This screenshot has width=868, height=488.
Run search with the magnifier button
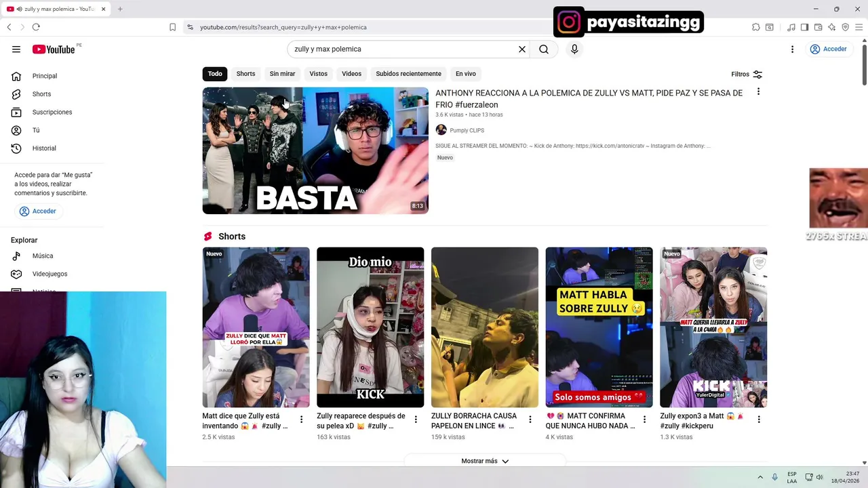(x=544, y=49)
